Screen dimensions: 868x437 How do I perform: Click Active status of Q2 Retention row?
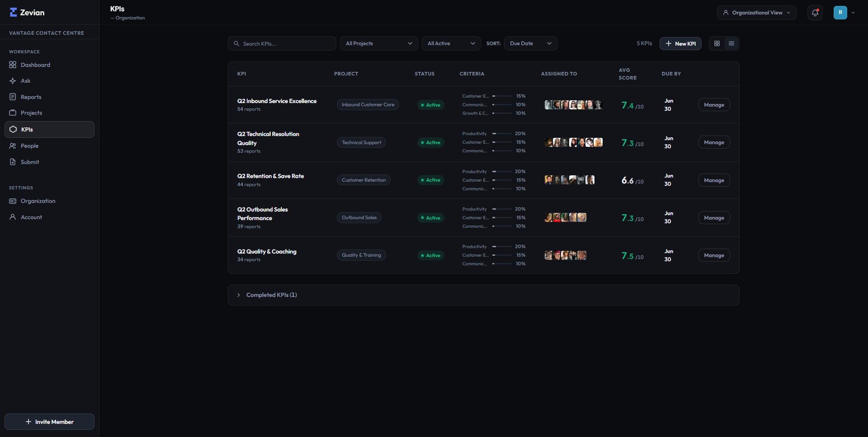431,180
